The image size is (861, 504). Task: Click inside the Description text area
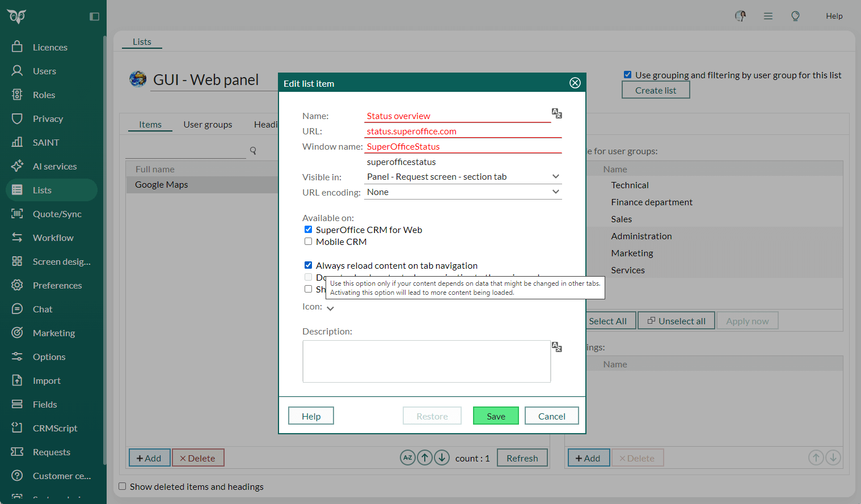coord(426,361)
